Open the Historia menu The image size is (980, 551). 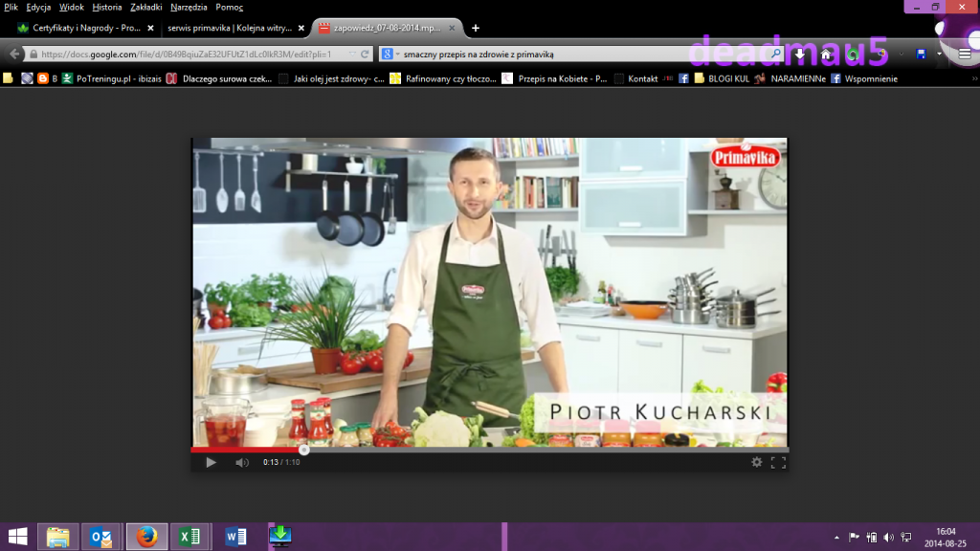coord(107,7)
